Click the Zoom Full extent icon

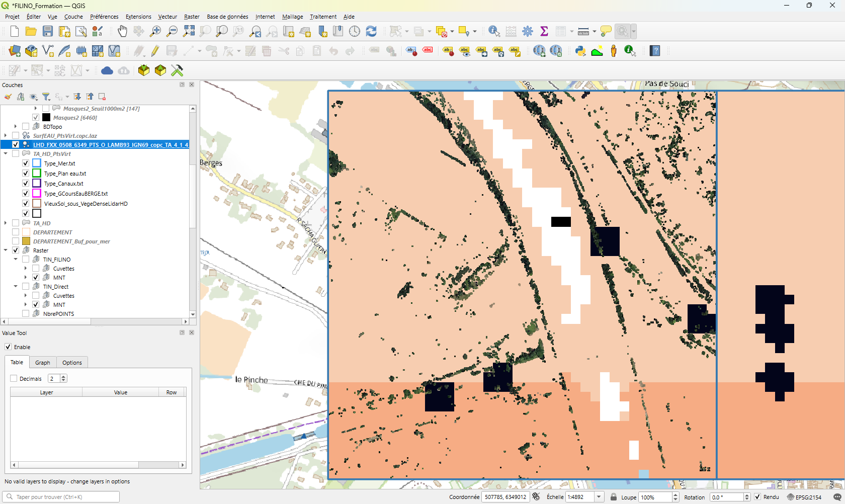189,31
